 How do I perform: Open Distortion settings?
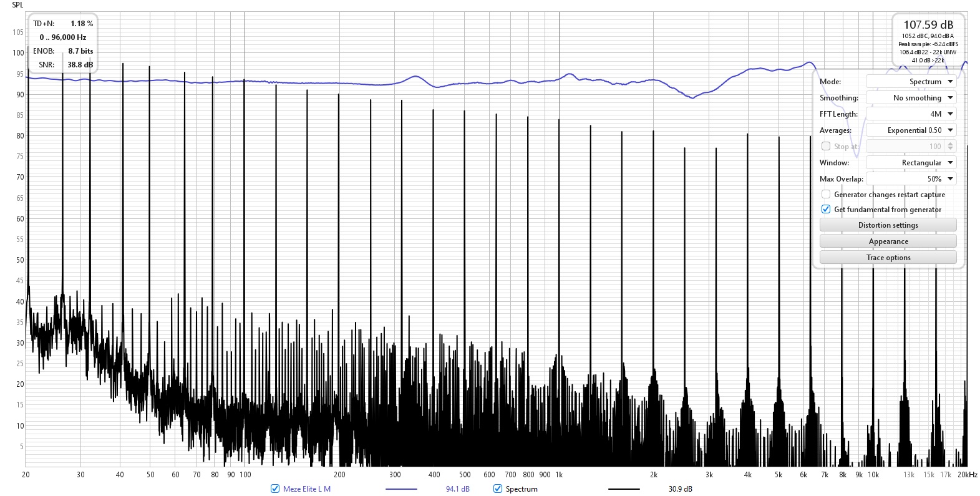click(x=888, y=225)
